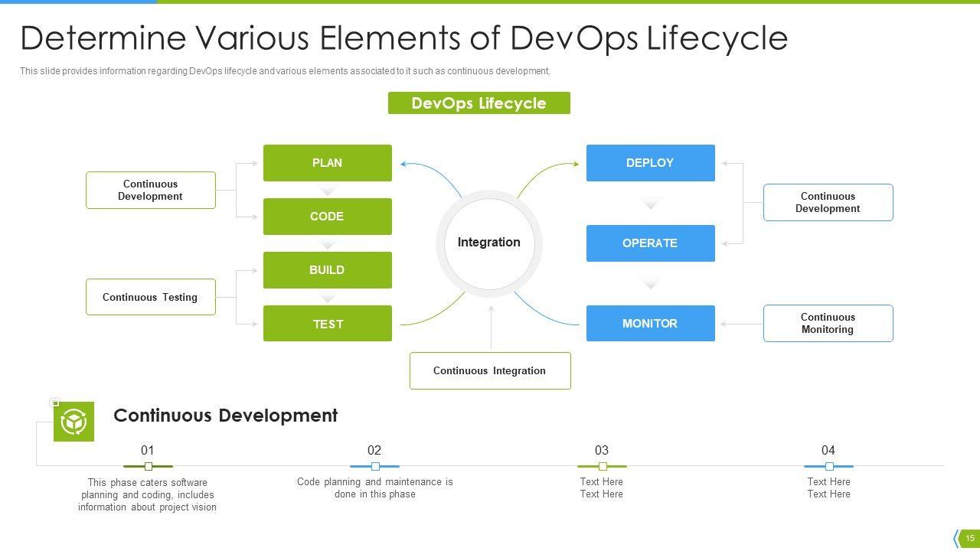Click the green OPERATE-side BUILD block

click(x=327, y=270)
